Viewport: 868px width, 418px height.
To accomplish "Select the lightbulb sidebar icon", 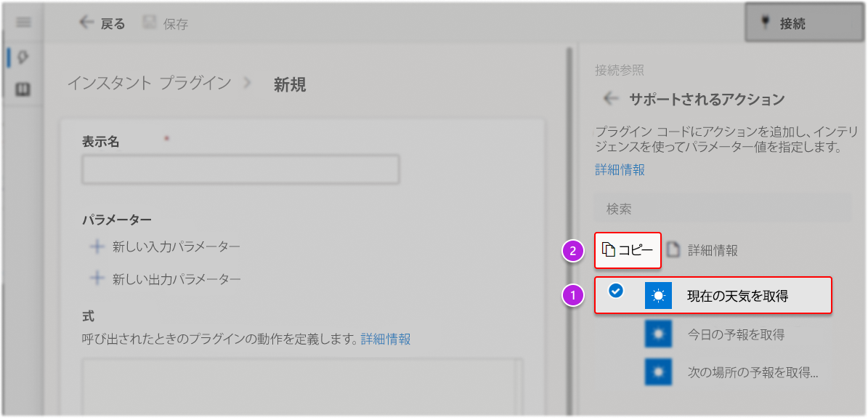I will click(24, 57).
